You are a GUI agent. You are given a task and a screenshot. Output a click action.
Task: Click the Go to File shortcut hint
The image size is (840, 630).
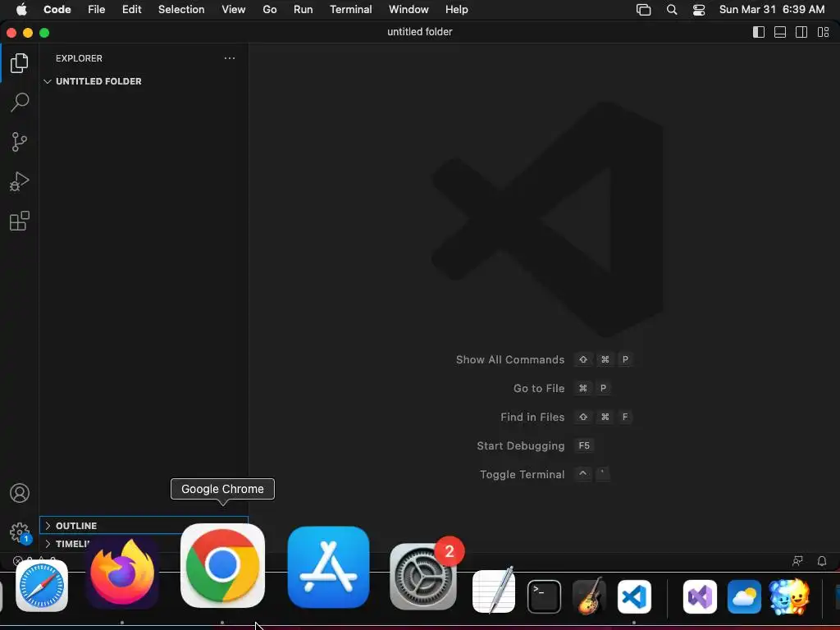pos(562,388)
